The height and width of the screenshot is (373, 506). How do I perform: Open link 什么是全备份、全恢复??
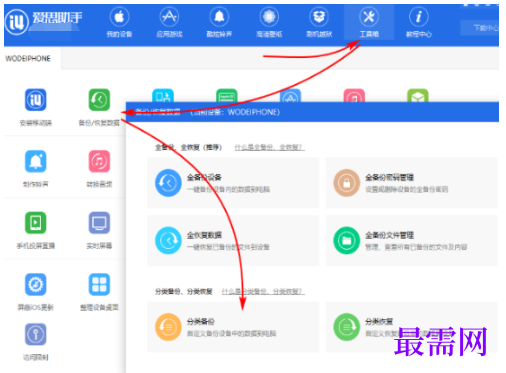[269, 147]
